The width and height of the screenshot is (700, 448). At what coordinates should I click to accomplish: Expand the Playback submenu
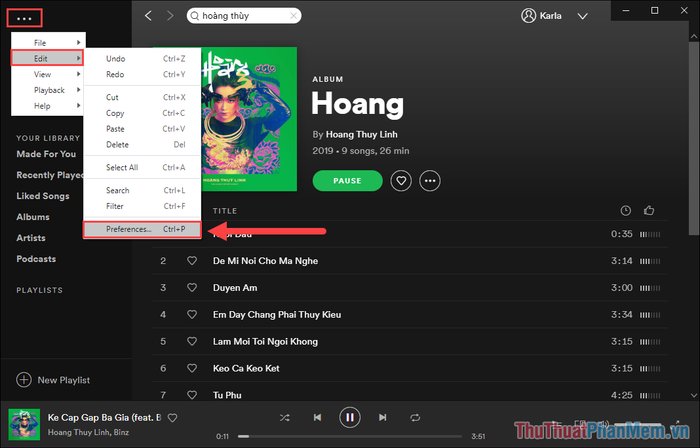click(48, 90)
